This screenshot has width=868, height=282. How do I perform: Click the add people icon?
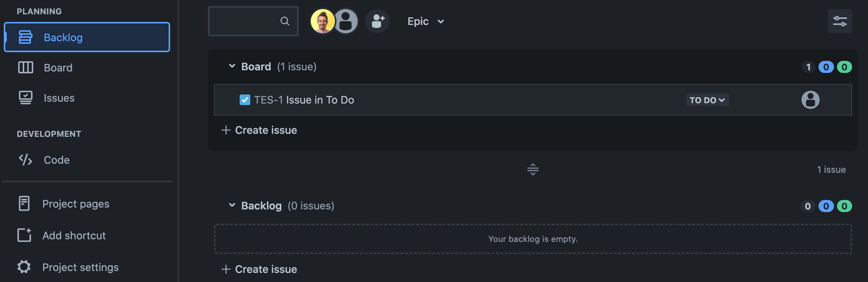click(x=377, y=21)
